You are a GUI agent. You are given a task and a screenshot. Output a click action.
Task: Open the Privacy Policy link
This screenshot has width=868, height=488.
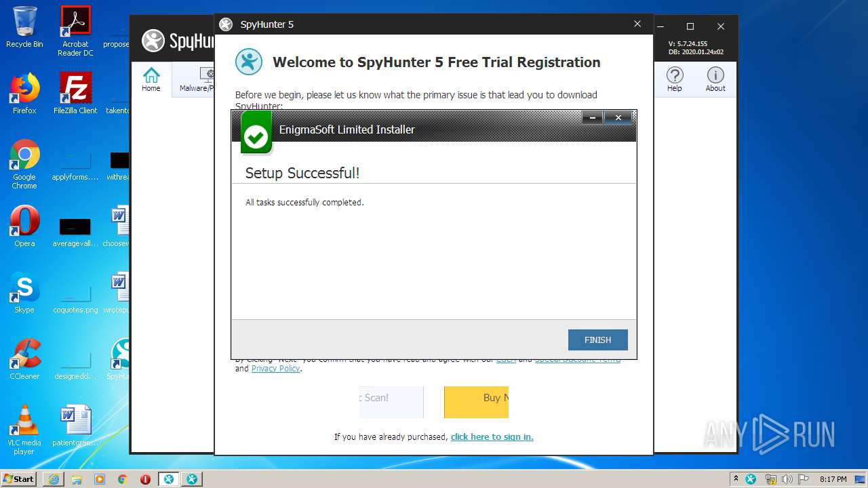(275, 369)
